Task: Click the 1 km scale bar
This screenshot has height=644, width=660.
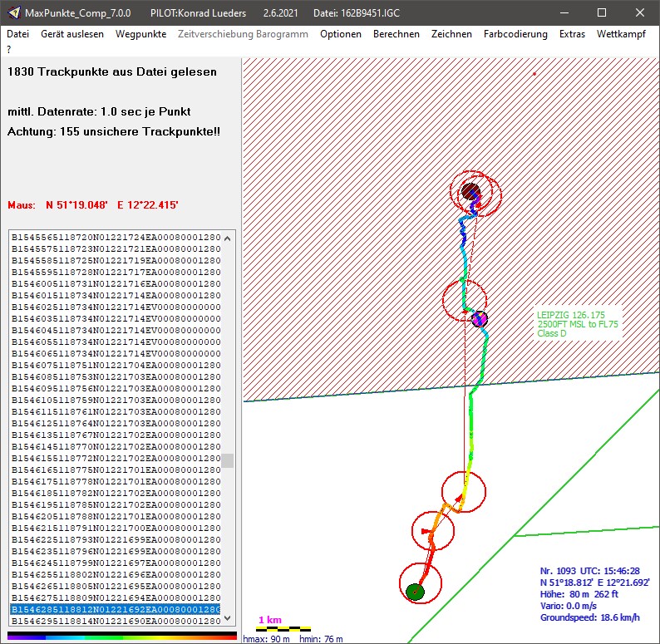Action: click(x=283, y=629)
